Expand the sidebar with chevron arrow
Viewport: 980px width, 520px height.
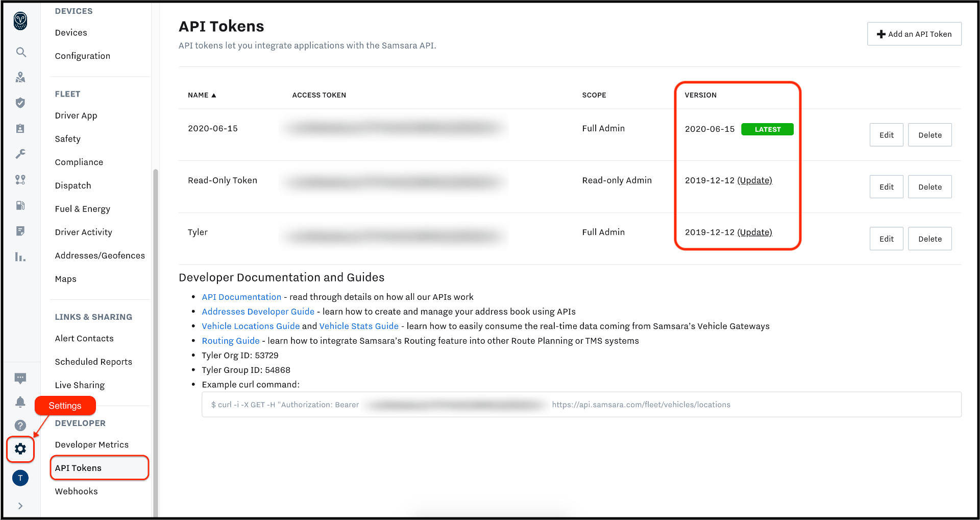coord(20,506)
